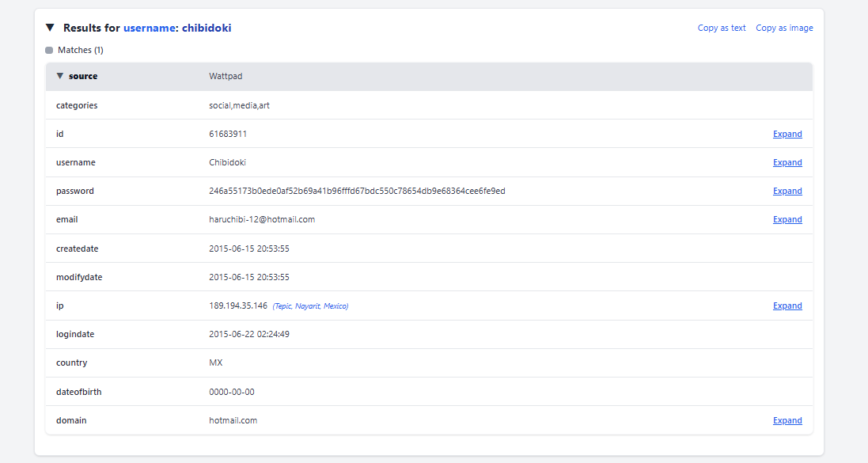The image size is (868, 463).
Task: Click the blue 'username' word in heading
Action: click(x=149, y=28)
